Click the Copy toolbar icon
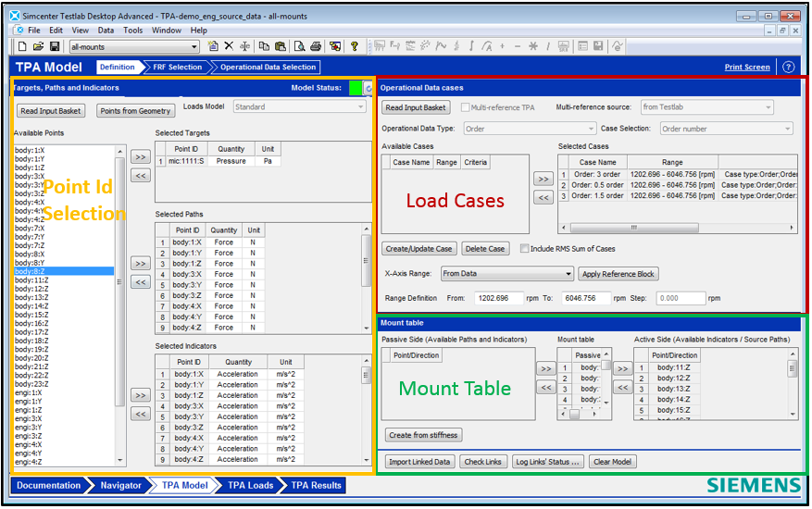Screen dimensions: 812x509 pos(264,46)
